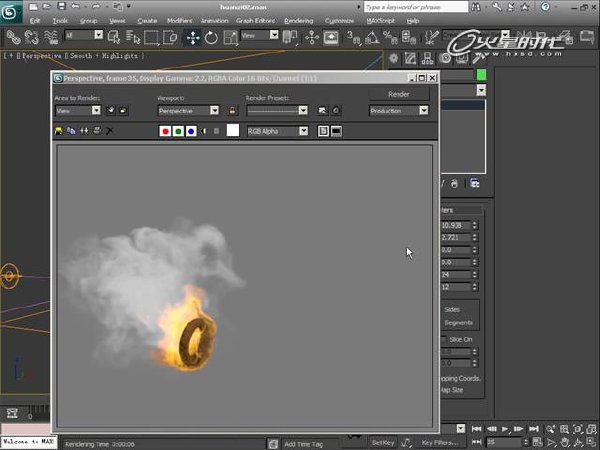Viewport: 600px width, 450px height.
Task: Open the RGB Alpha channel dropdown
Action: 278,131
